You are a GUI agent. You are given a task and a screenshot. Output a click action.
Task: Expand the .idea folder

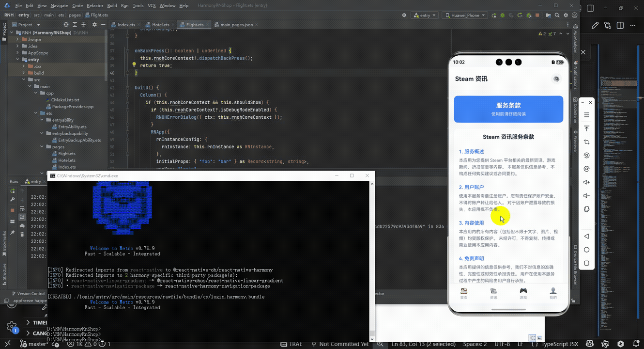tap(18, 46)
